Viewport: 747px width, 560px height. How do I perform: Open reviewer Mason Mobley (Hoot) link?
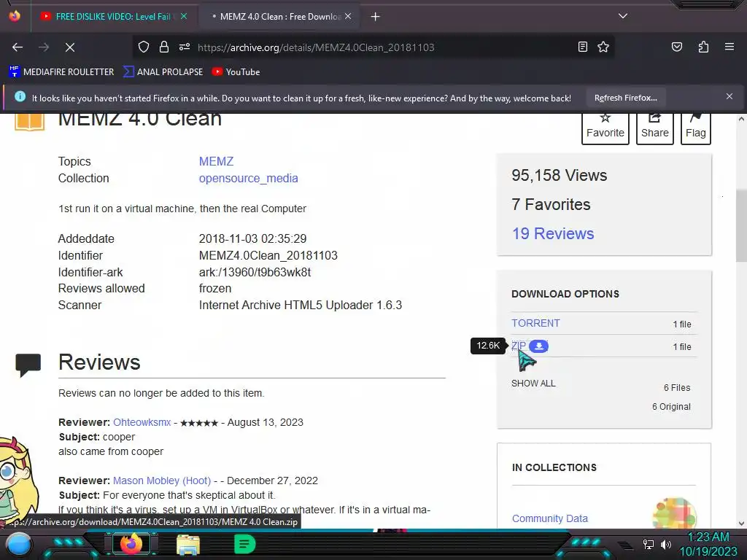(162, 481)
